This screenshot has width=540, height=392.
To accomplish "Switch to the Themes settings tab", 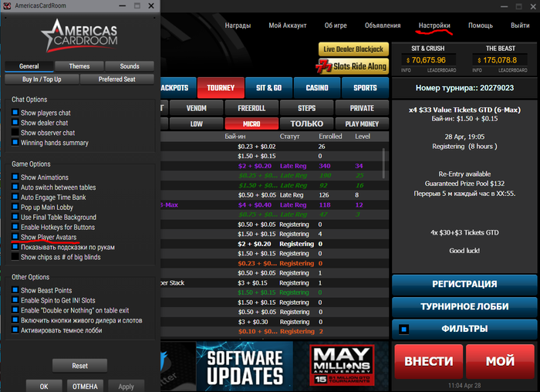I will point(79,66).
